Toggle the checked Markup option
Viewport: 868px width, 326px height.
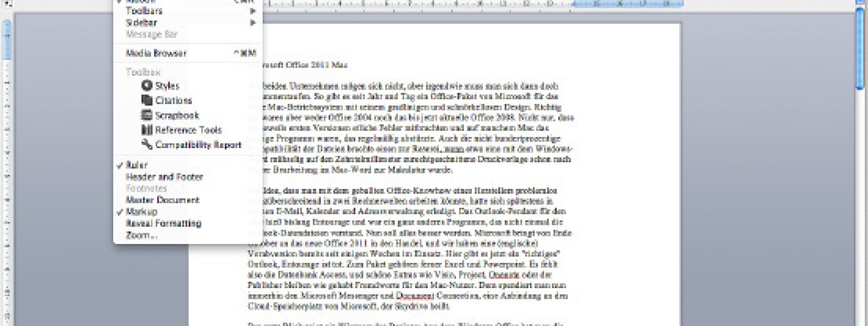pyautogui.click(x=188, y=212)
